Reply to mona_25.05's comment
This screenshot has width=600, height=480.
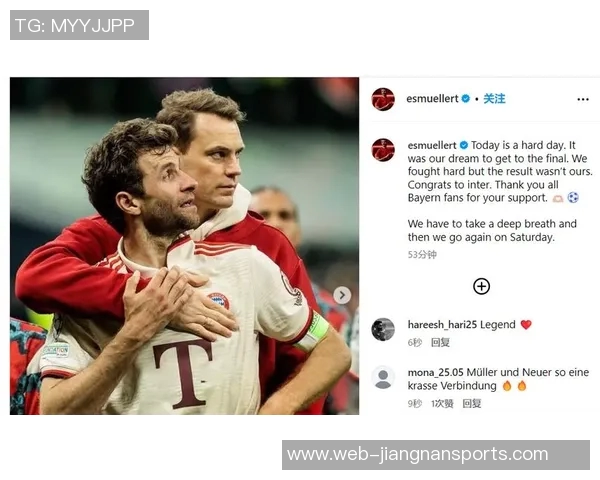click(471, 404)
